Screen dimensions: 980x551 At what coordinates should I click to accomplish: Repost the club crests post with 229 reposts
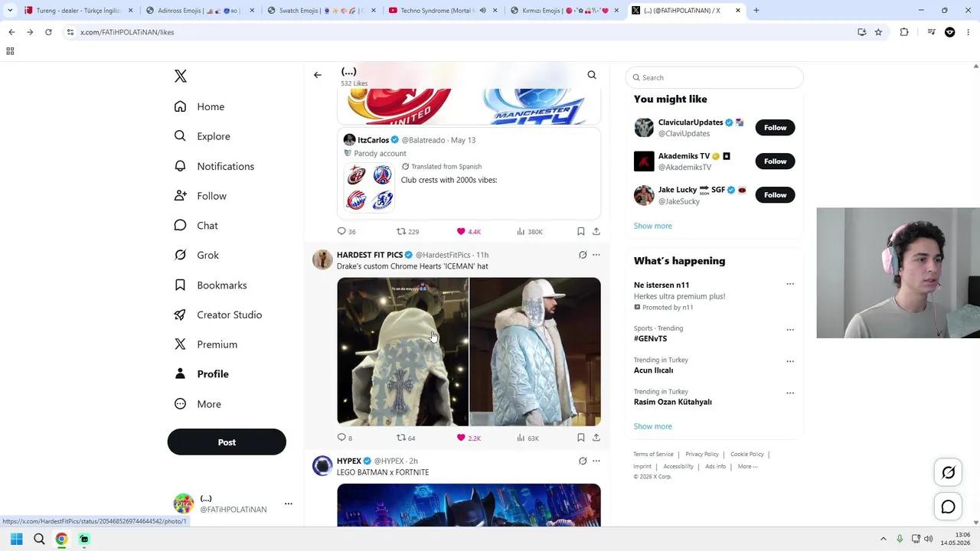point(401,231)
